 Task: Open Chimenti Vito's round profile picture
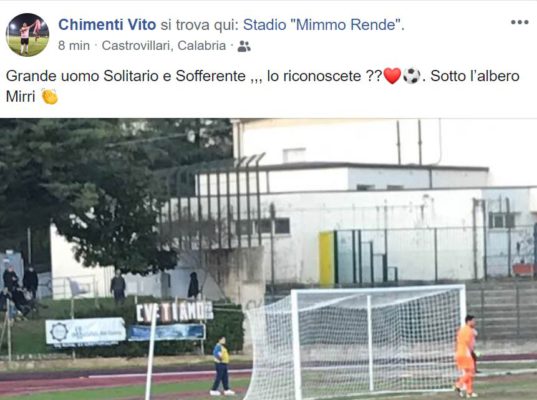point(27,35)
